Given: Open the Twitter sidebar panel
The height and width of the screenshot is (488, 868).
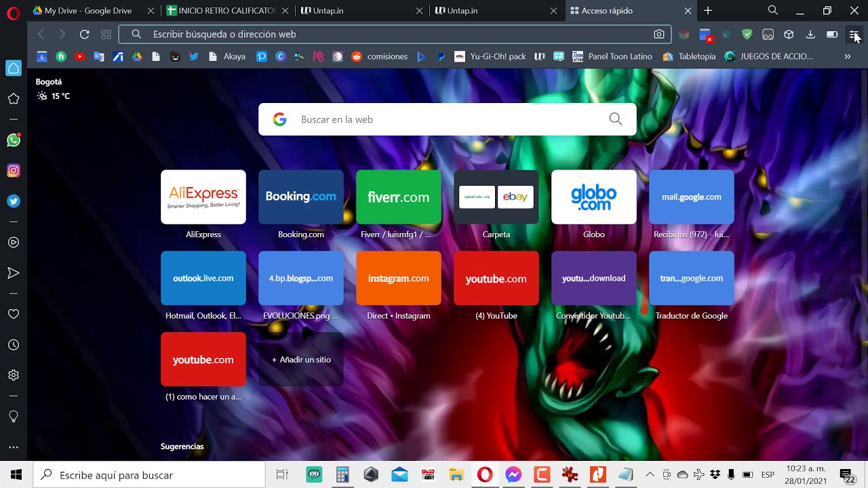Looking at the screenshot, I should pos(14,201).
